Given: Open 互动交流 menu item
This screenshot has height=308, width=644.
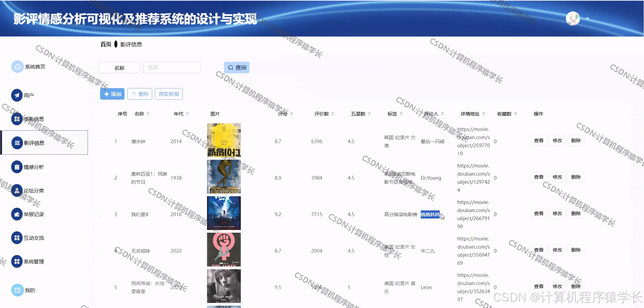Looking at the screenshot, I should [34, 238].
